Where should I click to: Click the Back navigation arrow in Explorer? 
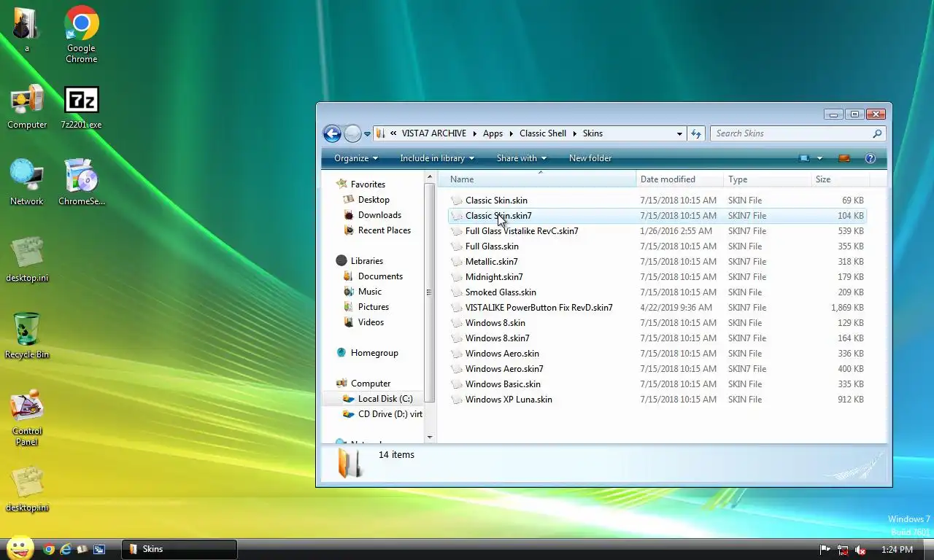[x=332, y=133]
